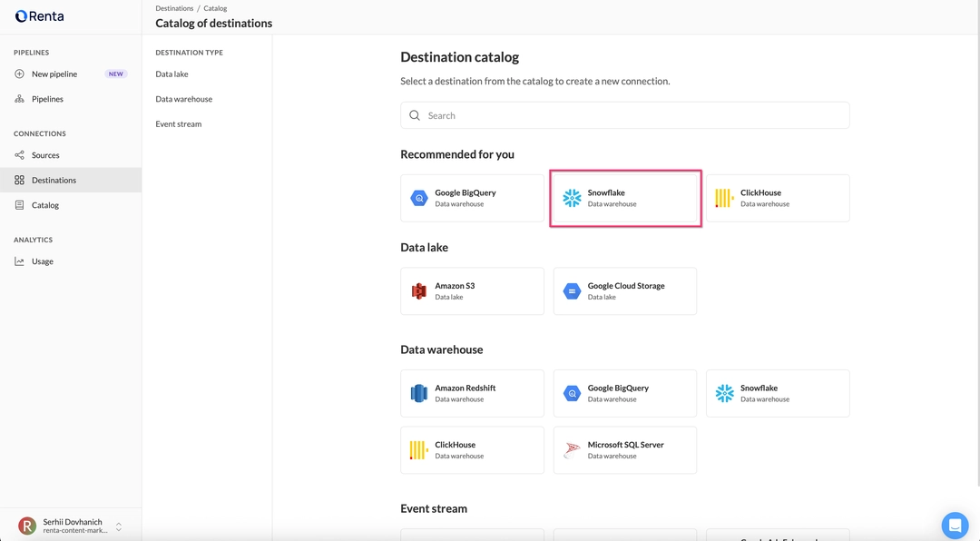The width and height of the screenshot is (980, 541).
Task: Filter by Data lake destination type
Action: coord(171,74)
